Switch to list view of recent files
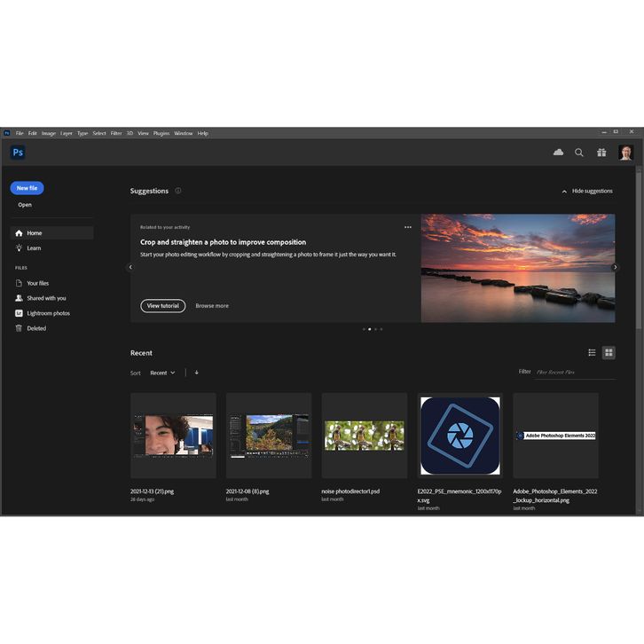 tap(593, 353)
